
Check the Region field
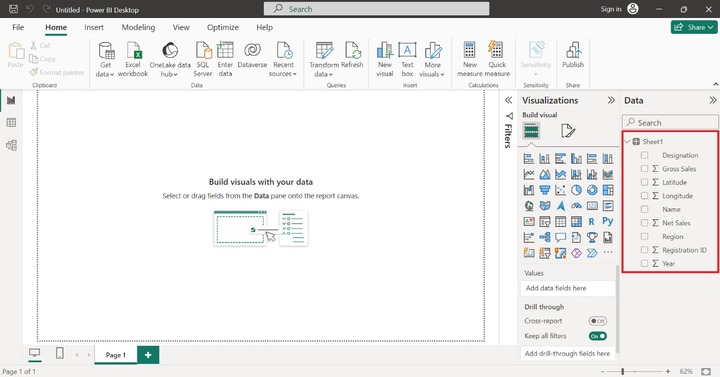[644, 236]
